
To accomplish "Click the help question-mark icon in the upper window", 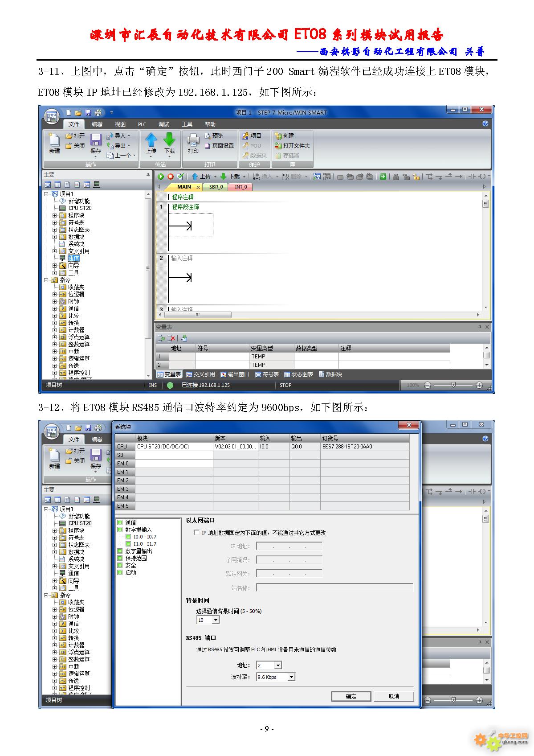I will 485,123.
